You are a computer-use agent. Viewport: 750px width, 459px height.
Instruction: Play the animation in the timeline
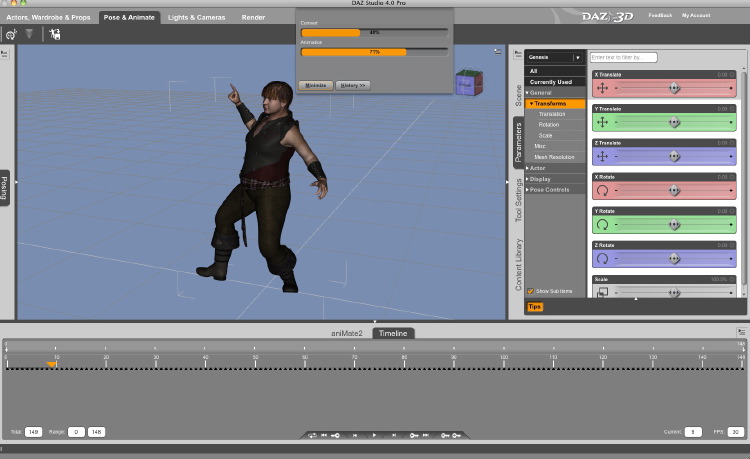[374, 435]
